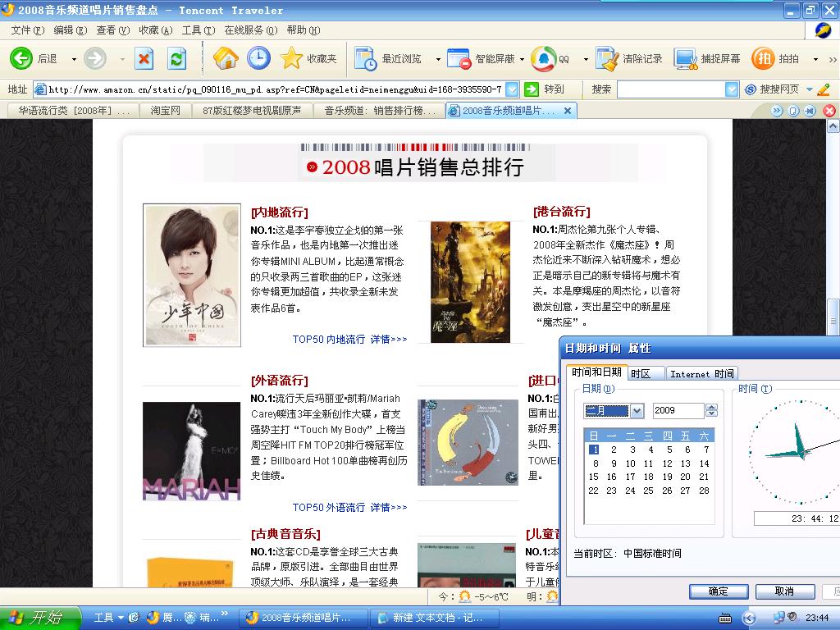Screen dimensions: 840x630
Task: Open the month dropdown showing 二月
Action: [x=637, y=411]
